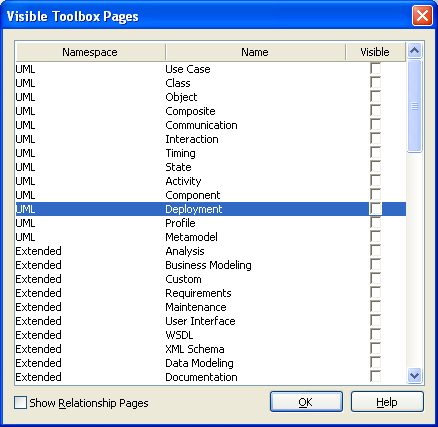Select the Metamodel row

(211, 237)
